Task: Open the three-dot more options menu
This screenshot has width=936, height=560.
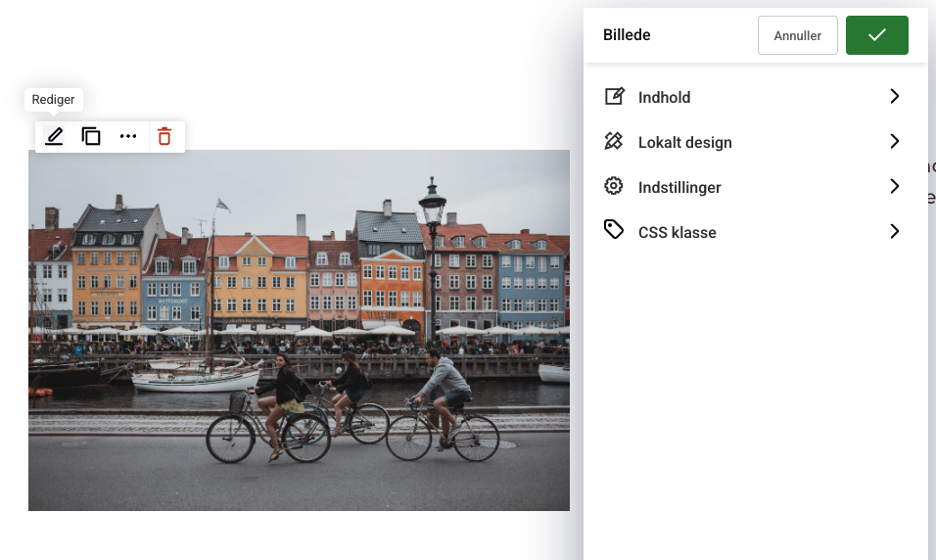Action: tap(128, 137)
